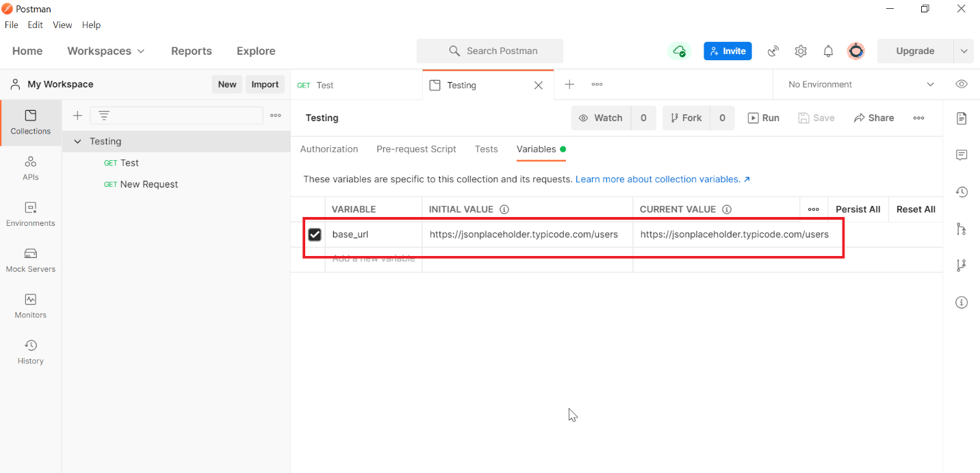
Task: Collapse the Testing collection tree
Action: pyautogui.click(x=77, y=141)
